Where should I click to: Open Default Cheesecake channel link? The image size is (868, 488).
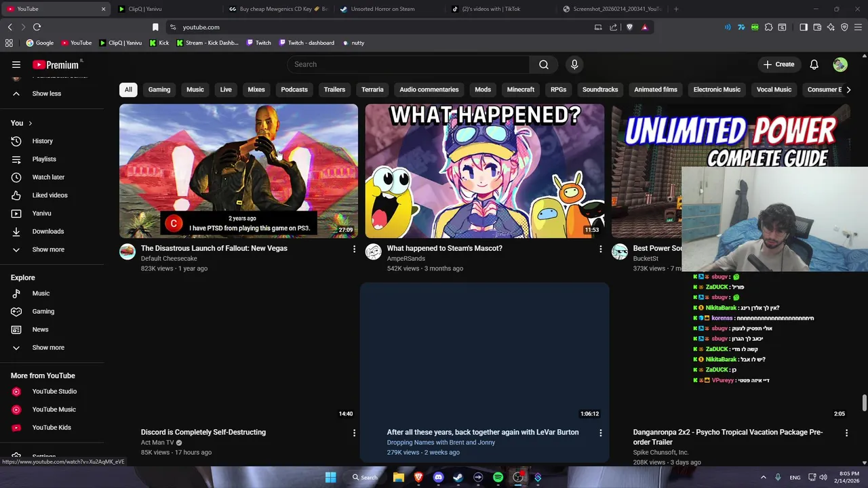click(169, 258)
